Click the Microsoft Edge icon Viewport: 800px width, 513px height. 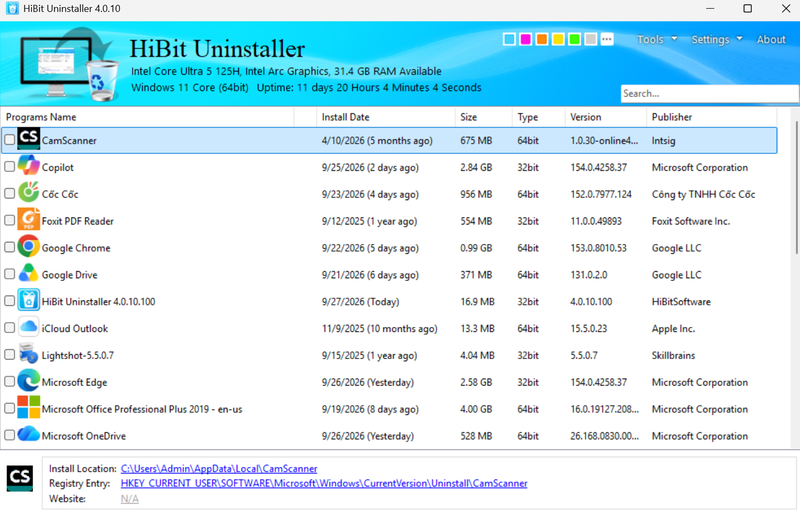(x=29, y=381)
